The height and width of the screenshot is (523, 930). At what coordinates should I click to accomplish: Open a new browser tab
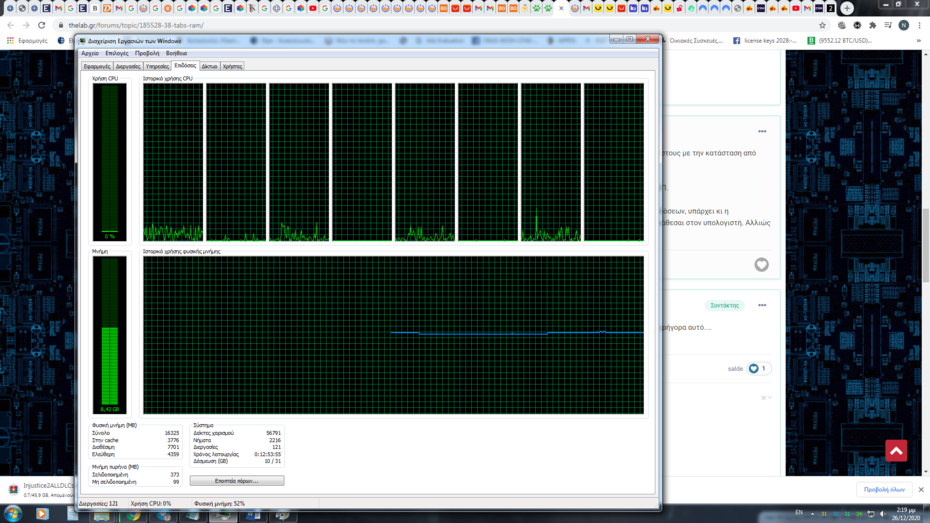(x=847, y=8)
